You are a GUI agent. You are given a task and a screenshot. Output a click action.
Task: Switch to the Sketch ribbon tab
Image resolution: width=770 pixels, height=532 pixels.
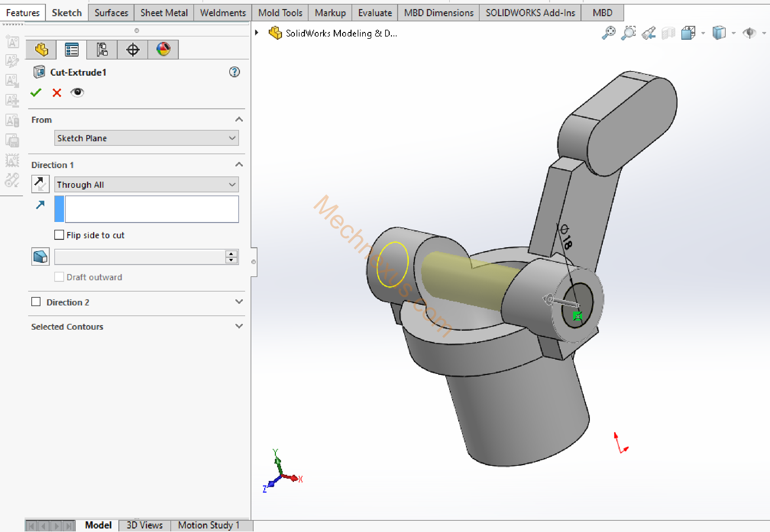pyautogui.click(x=67, y=13)
